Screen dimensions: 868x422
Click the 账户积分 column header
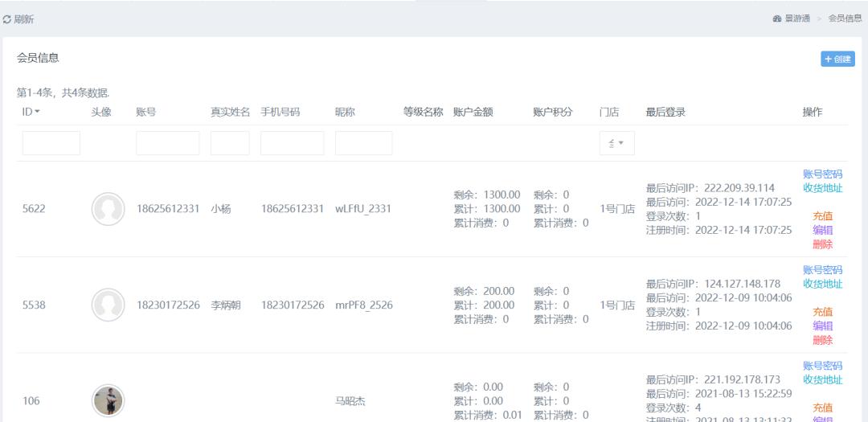(x=553, y=112)
